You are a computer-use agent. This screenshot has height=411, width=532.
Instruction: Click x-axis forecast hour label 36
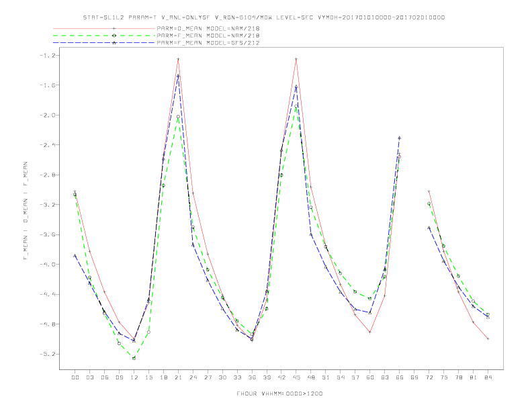tap(252, 377)
